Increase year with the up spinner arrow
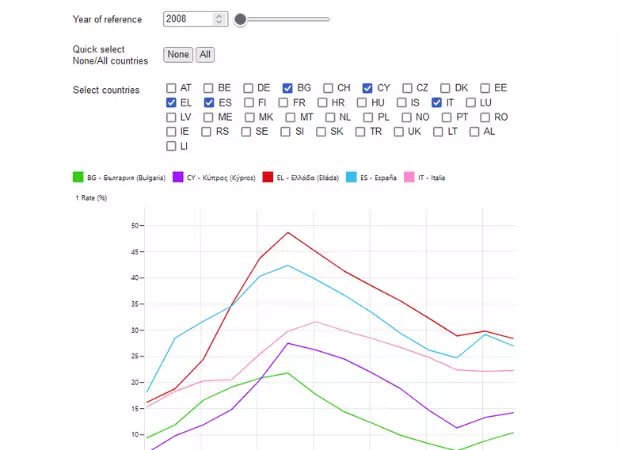620x450 pixels. (x=219, y=16)
